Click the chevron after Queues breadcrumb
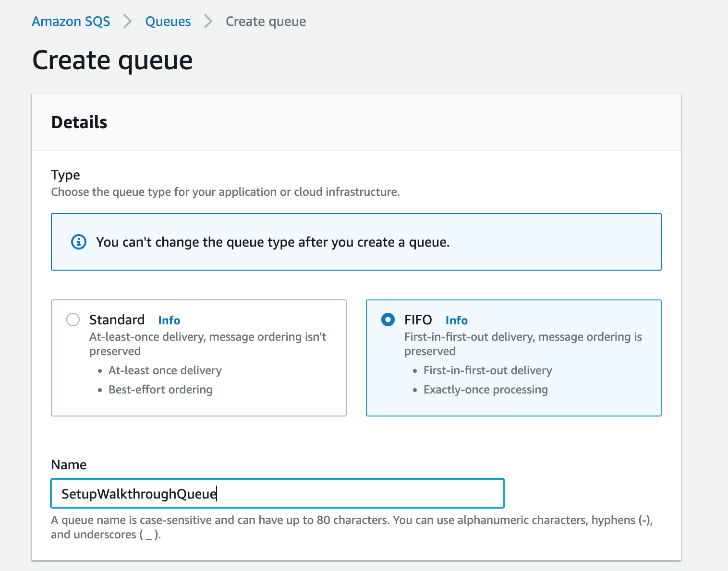The height and width of the screenshot is (571, 728). click(208, 22)
